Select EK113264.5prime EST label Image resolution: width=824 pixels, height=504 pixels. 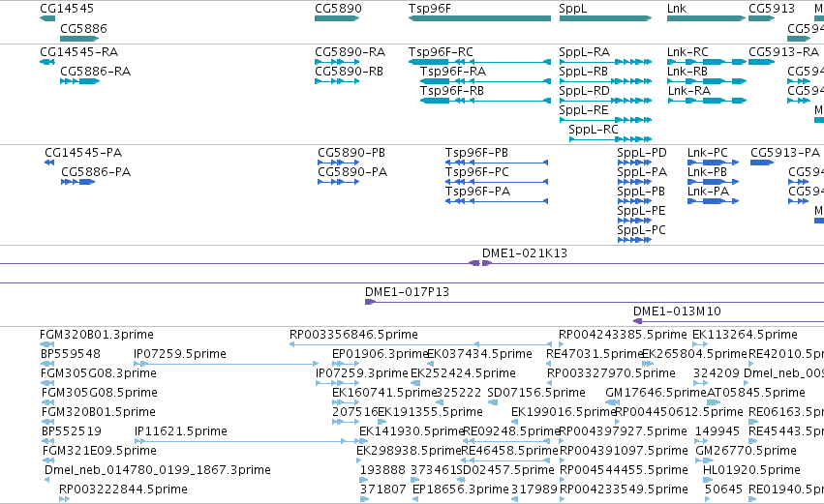[745, 335]
